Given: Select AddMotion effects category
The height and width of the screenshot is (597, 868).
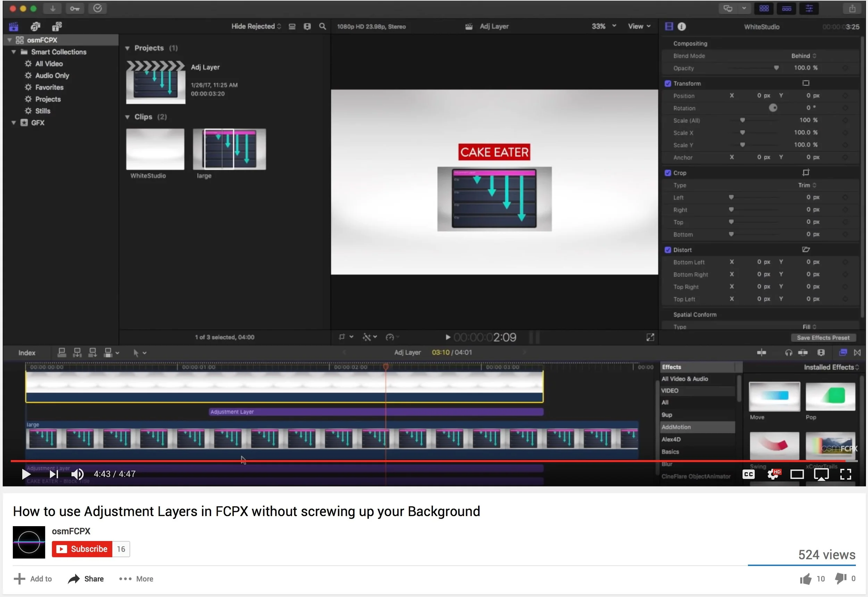Looking at the screenshot, I should (676, 427).
